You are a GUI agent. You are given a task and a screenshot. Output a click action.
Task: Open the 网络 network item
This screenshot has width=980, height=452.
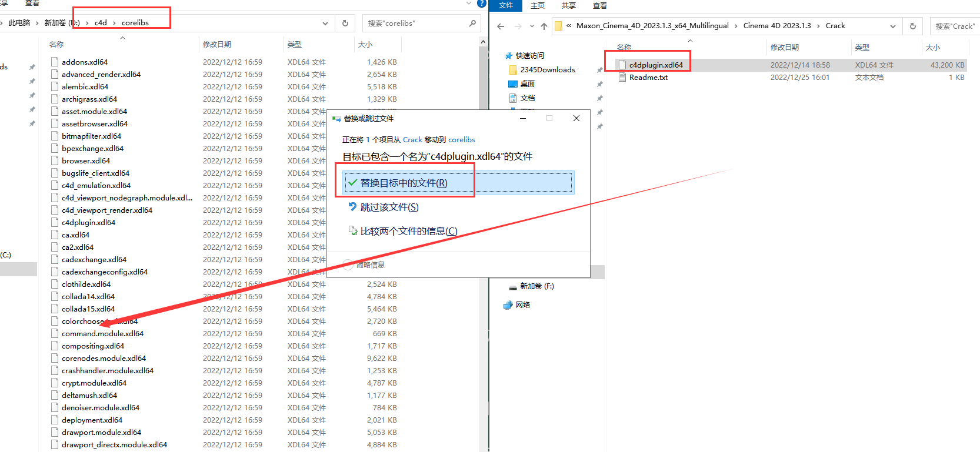tap(522, 304)
